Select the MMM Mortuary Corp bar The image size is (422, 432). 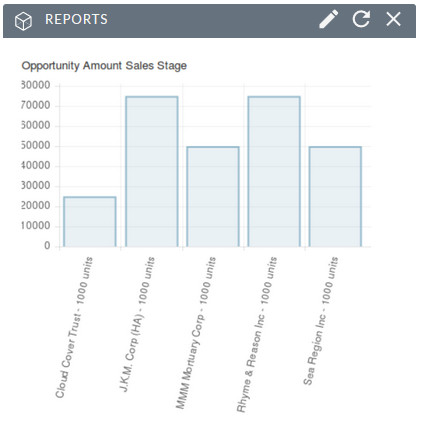pyautogui.click(x=213, y=197)
